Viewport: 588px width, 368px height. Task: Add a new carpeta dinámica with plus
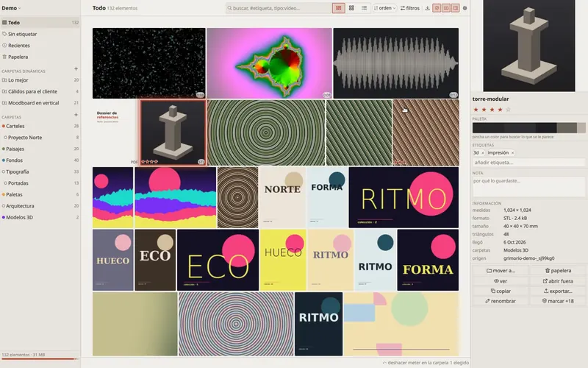point(76,68)
